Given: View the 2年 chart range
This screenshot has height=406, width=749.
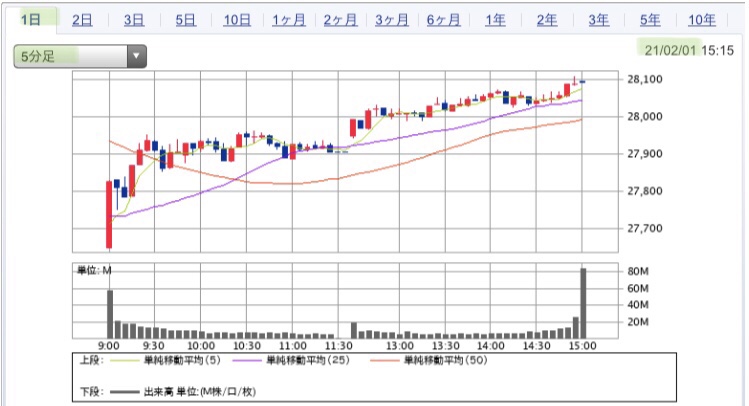Looking at the screenshot, I should pyautogui.click(x=547, y=20).
